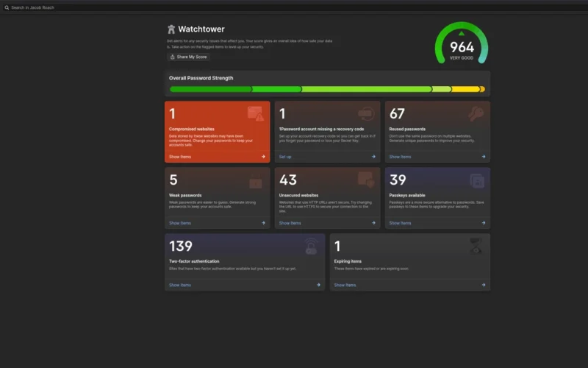This screenshot has height=368, width=588.
Task: Click arrow on Weak passwords card
Action: [263, 223]
